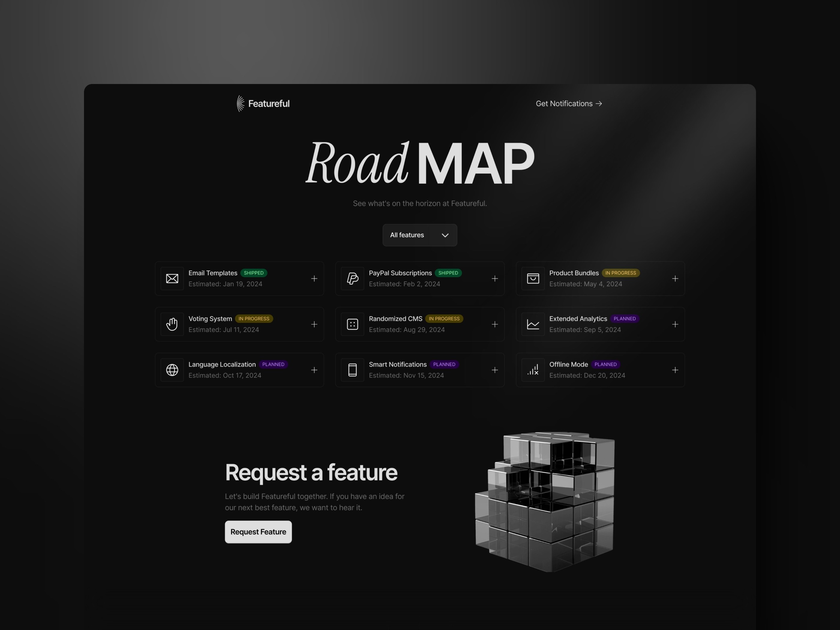
Task: Click the Randomized CMS grid icon
Action: (352, 324)
